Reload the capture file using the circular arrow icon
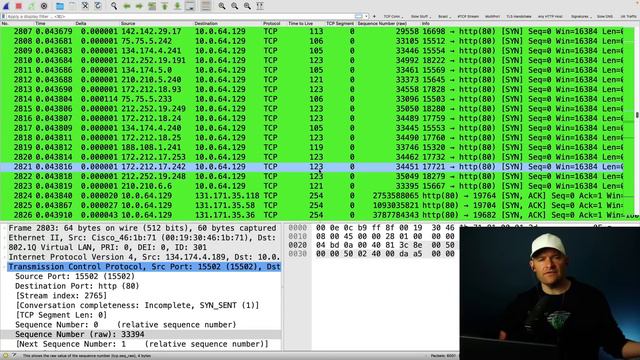This screenshot has height=360, width=640. [x=98, y=6]
